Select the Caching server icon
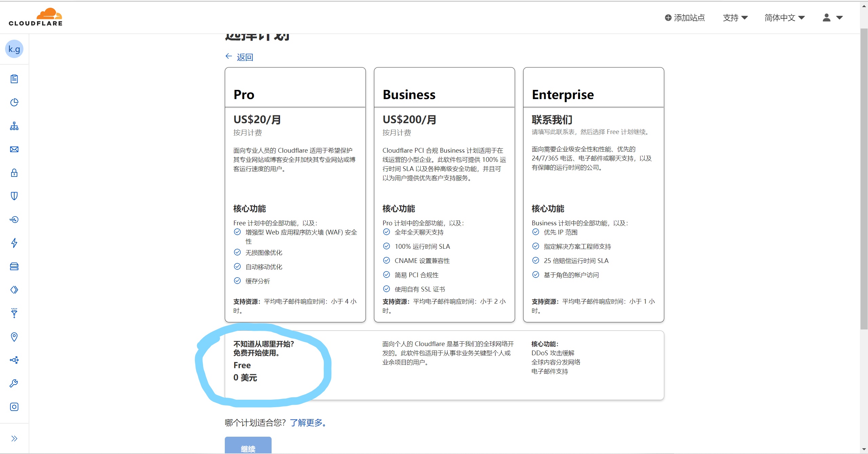Viewport: 868px width, 454px height. (x=14, y=266)
